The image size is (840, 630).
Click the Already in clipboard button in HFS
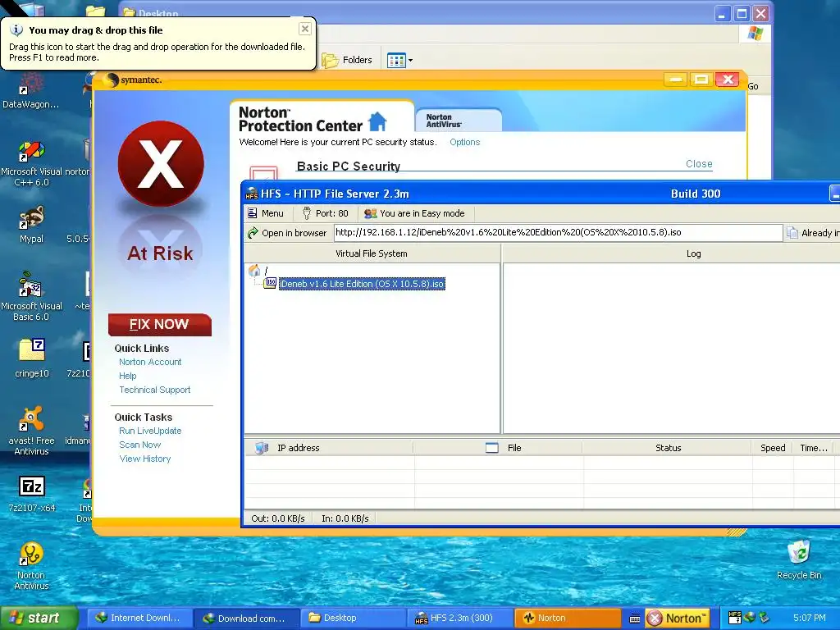[813, 233]
